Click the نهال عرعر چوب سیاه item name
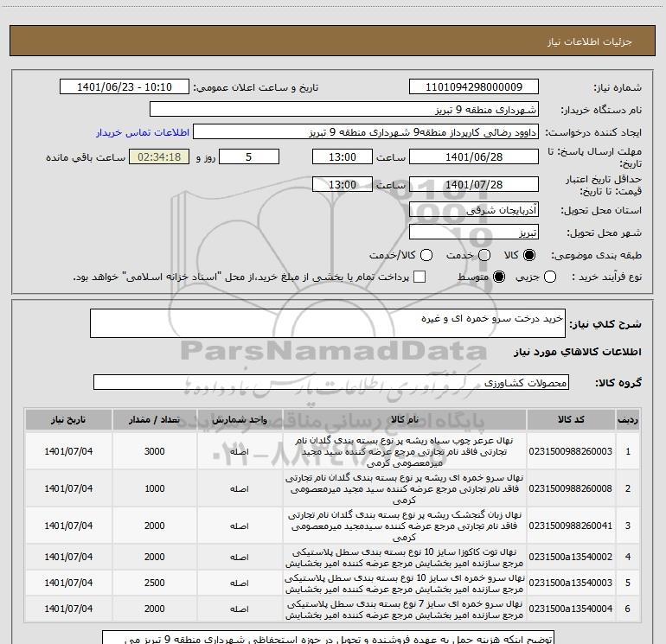The image size is (666, 644). coord(405,451)
